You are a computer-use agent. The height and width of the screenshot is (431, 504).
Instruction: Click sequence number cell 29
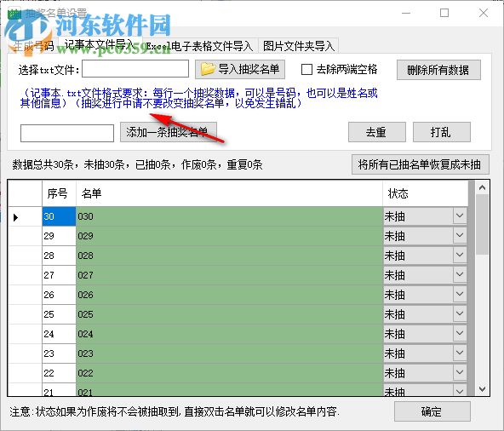(x=59, y=236)
